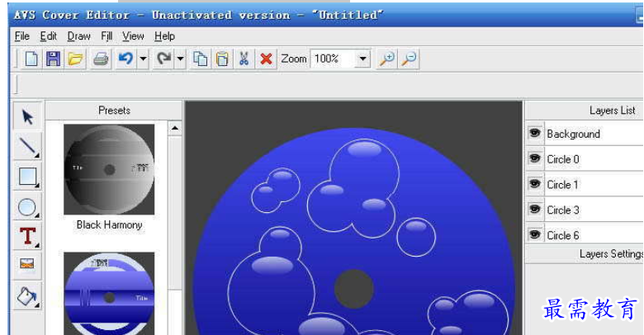Apply the blue striped preset thumbnail
Image resolution: width=644 pixels, height=335 pixels.
[x=109, y=294]
